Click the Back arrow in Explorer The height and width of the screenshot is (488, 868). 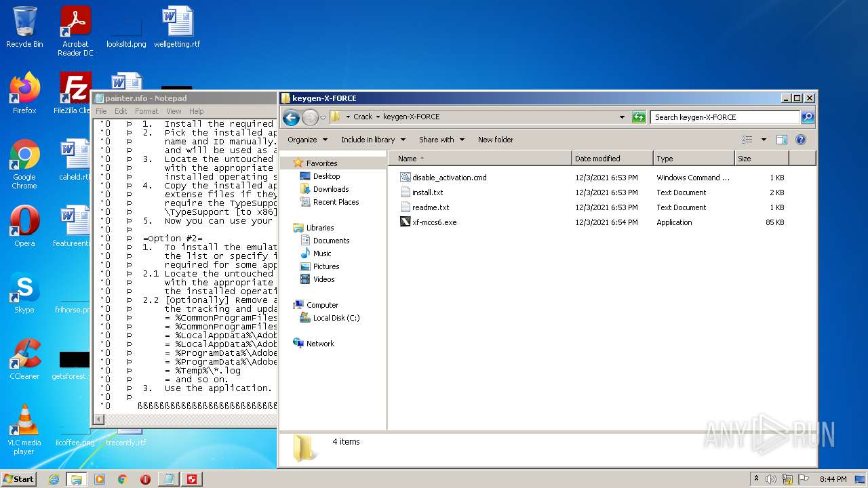click(291, 117)
